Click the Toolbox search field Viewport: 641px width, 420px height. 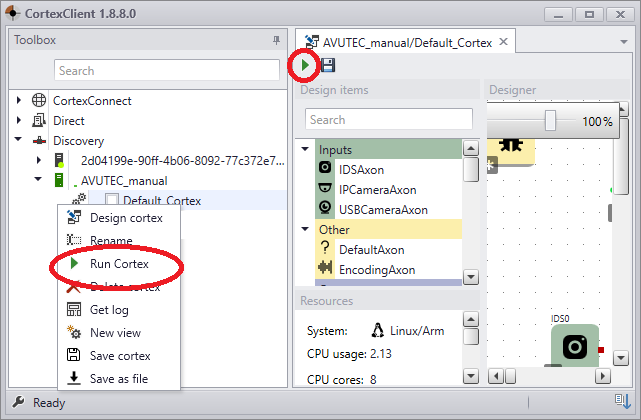coord(167,70)
